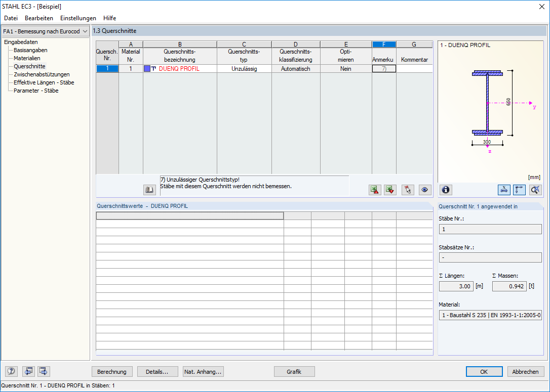Toggle the eye view mode icon

425,190
